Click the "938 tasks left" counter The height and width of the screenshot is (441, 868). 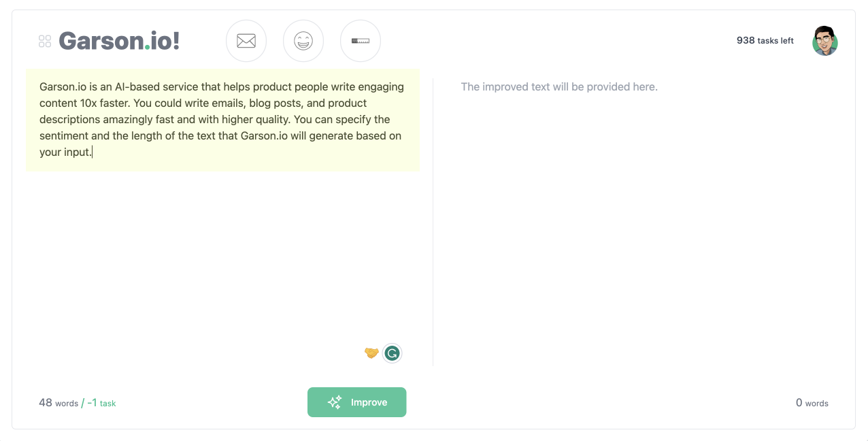click(765, 41)
